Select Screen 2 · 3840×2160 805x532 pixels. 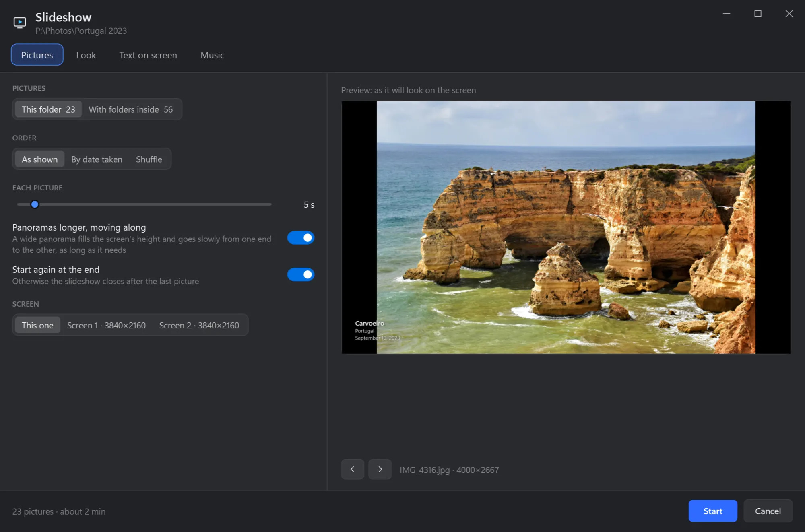[x=199, y=325]
